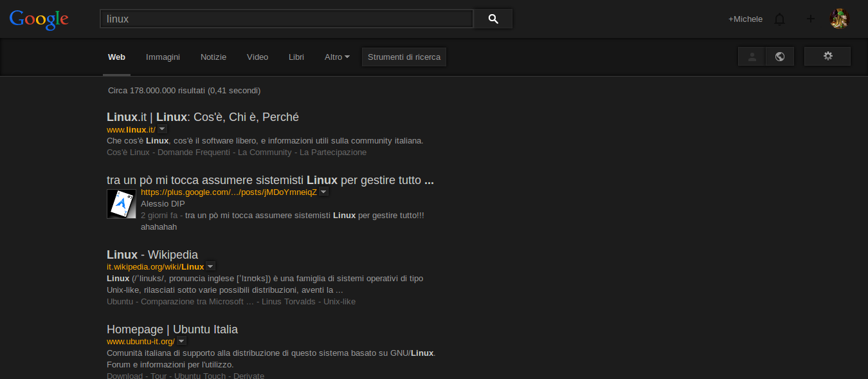Expand the arrow beside www.ubuntu-it.org/
Screen dimensions: 868x379
[x=181, y=342]
